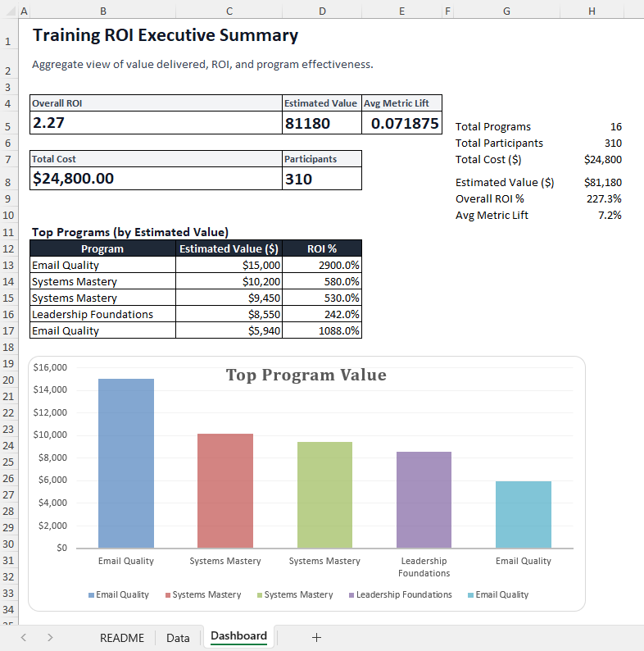Click the Program table header

coord(102,248)
